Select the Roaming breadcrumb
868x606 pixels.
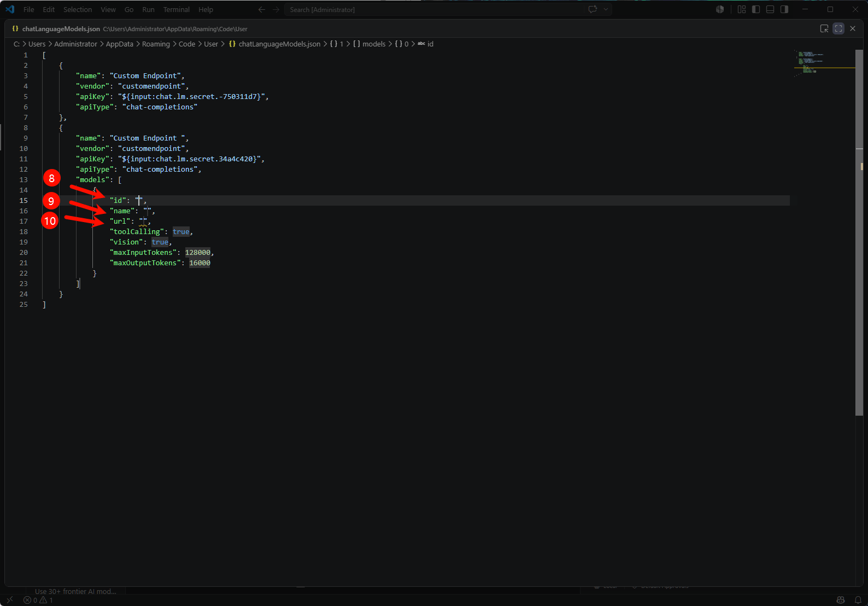pos(156,44)
